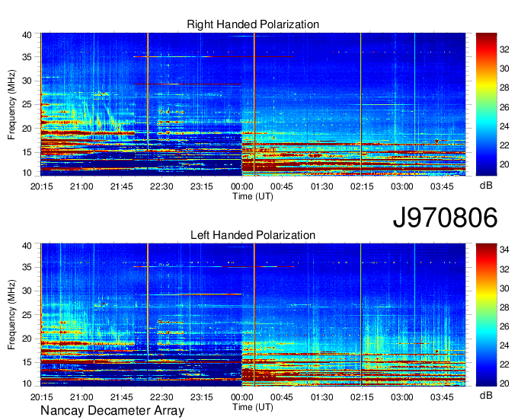518x420 pixels.
Task: Click the right-handed spectrogram image
Action: [x=253, y=104]
